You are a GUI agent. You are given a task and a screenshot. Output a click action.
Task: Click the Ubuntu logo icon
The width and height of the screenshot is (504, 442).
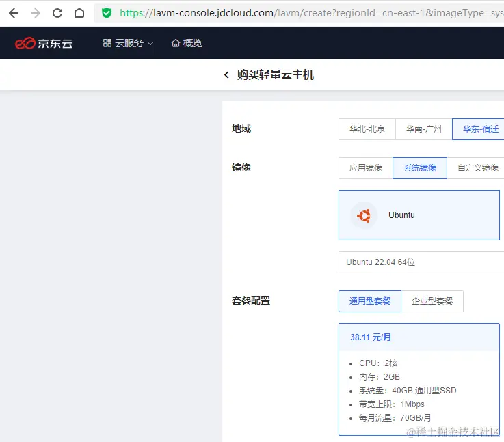point(364,215)
